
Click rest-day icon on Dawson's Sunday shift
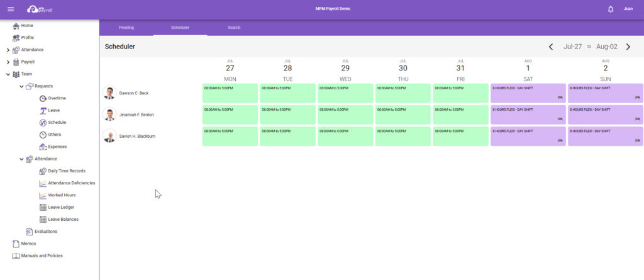[638, 98]
